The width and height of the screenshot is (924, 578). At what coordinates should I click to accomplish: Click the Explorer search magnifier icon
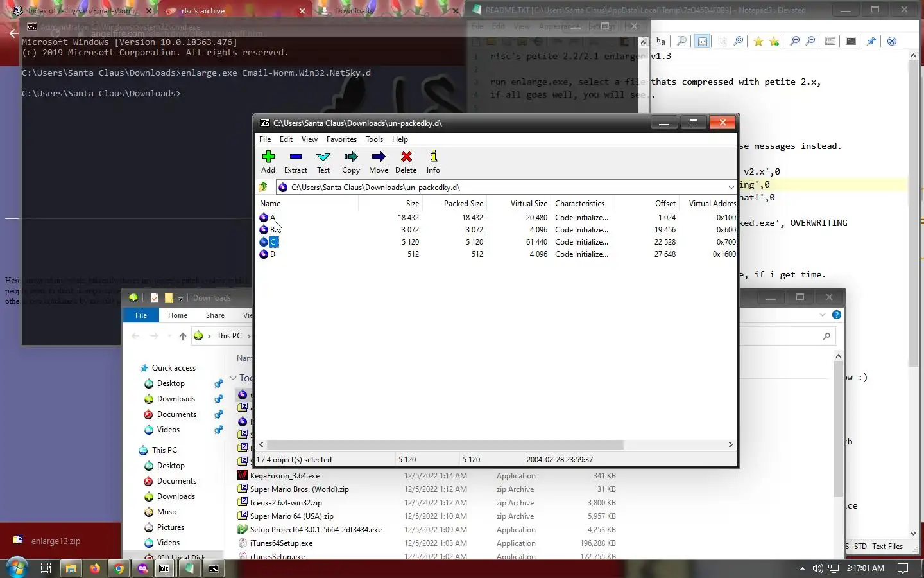[826, 336]
